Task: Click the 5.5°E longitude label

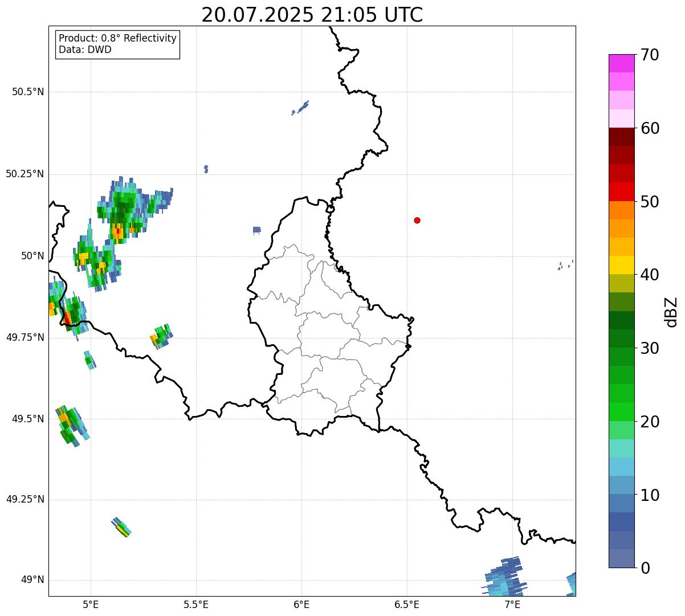Action: coord(196,605)
